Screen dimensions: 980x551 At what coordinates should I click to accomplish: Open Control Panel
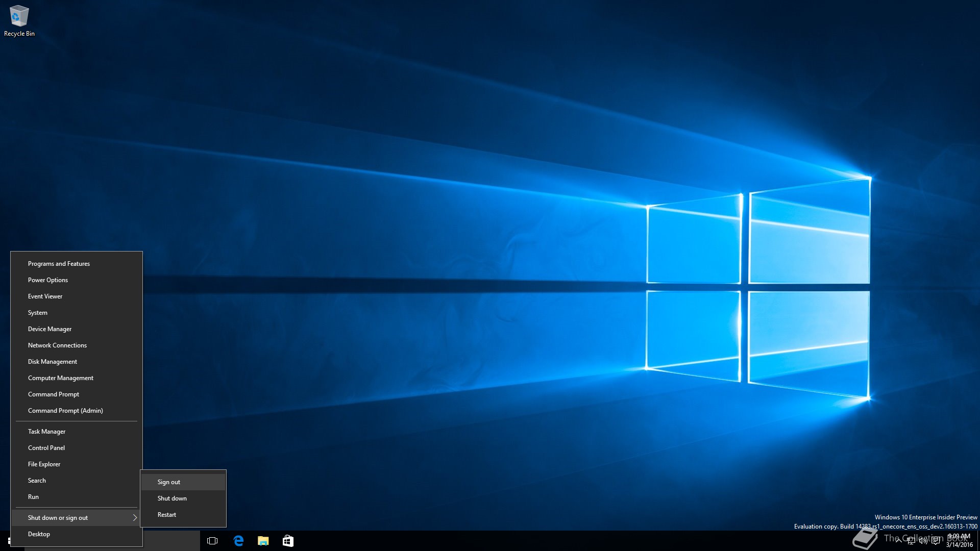(77, 448)
